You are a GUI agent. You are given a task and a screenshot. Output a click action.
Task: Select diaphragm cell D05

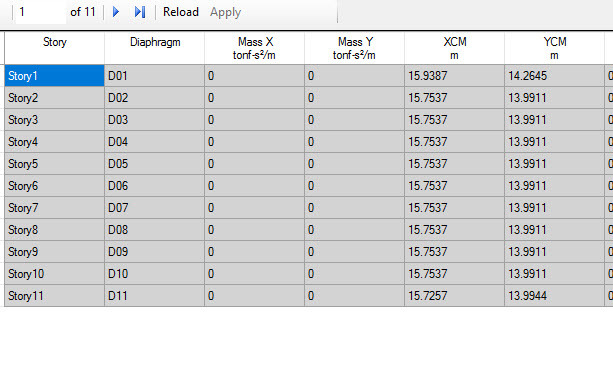(x=154, y=164)
